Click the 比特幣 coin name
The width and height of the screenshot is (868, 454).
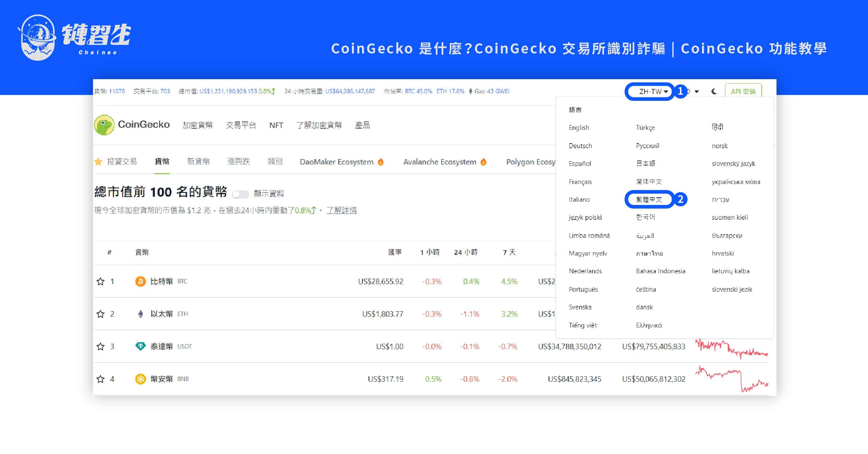161,281
